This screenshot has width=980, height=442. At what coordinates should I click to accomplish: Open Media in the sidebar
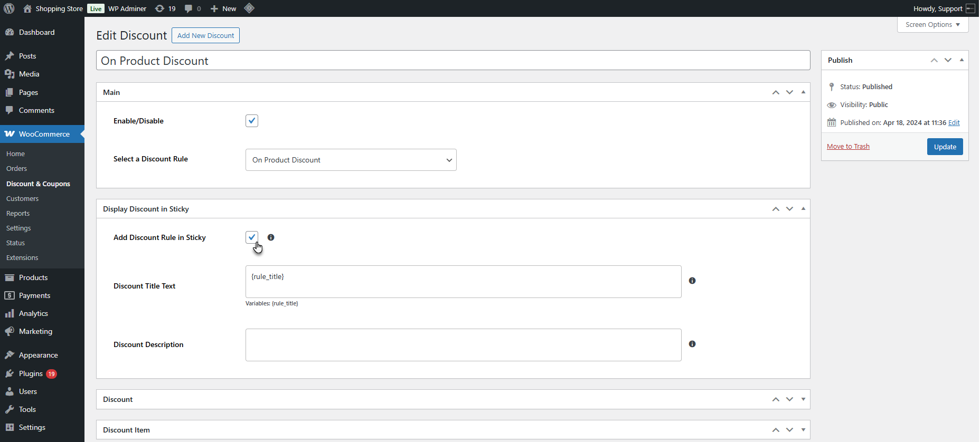[x=42, y=74]
